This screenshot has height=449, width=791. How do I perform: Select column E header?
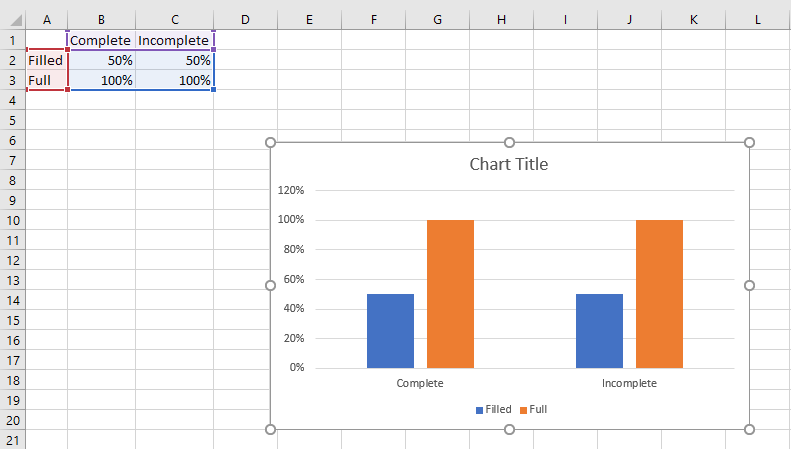point(309,20)
